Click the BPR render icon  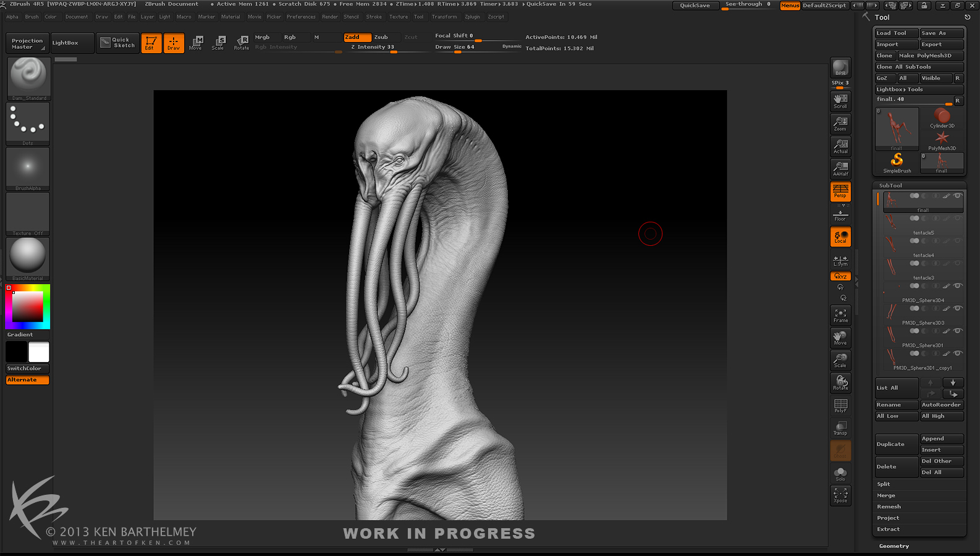click(x=840, y=68)
